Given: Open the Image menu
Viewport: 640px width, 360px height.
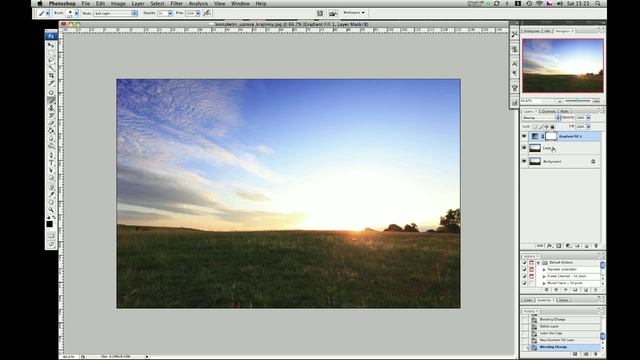Looking at the screenshot, I should pos(118,4).
